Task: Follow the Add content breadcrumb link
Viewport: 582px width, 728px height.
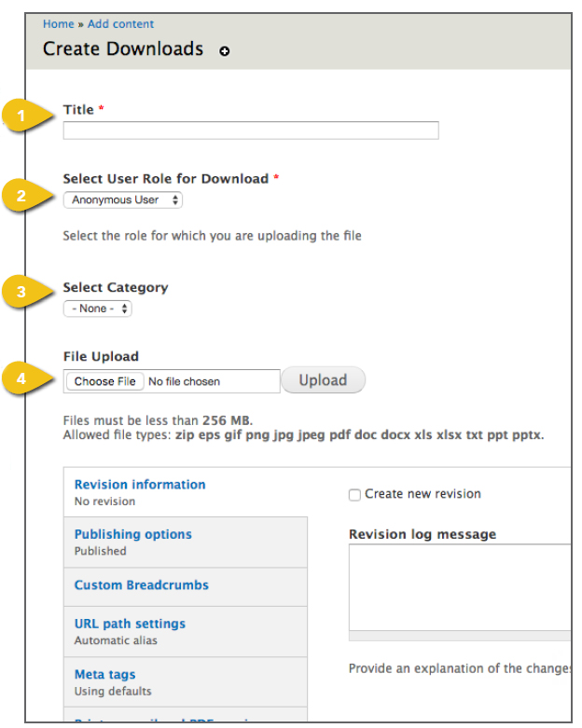Action: [x=120, y=24]
